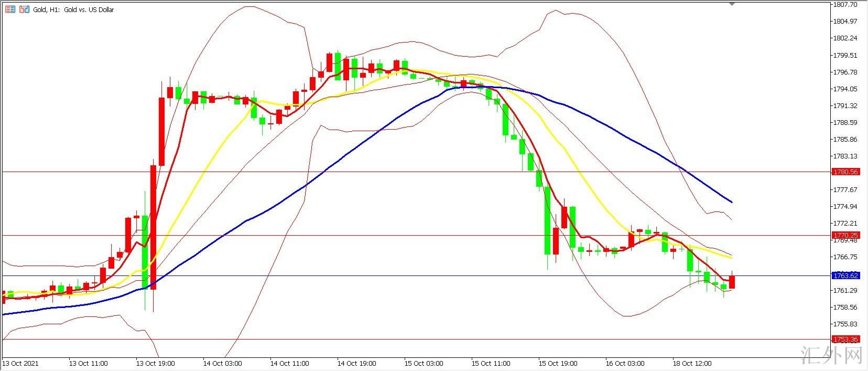Open the One Click Trading panel icon
Viewport: 868px width, 371px height.
(10, 9)
